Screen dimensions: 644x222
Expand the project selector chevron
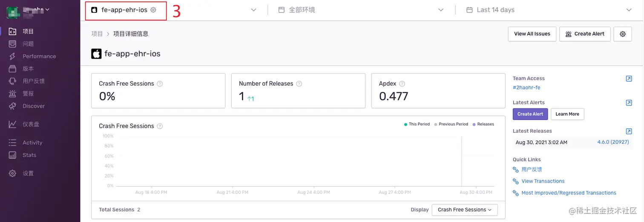pyautogui.click(x=254, y=10)
